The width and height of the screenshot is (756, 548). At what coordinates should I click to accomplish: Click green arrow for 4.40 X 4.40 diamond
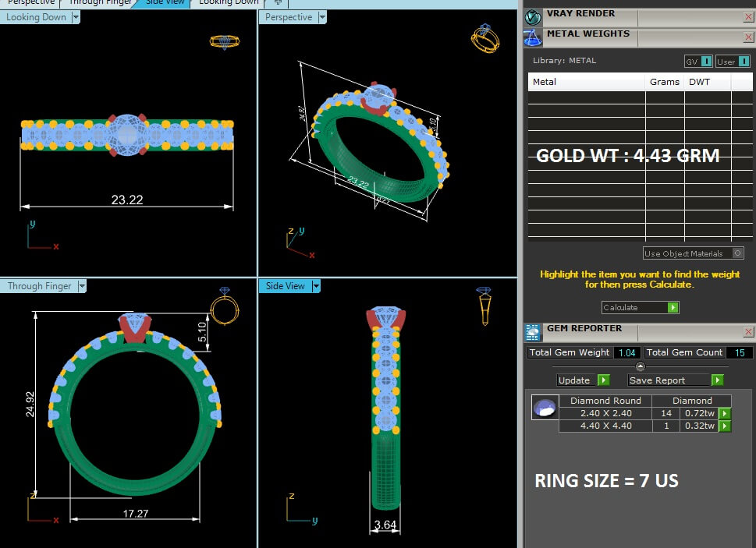pos(725,426)
